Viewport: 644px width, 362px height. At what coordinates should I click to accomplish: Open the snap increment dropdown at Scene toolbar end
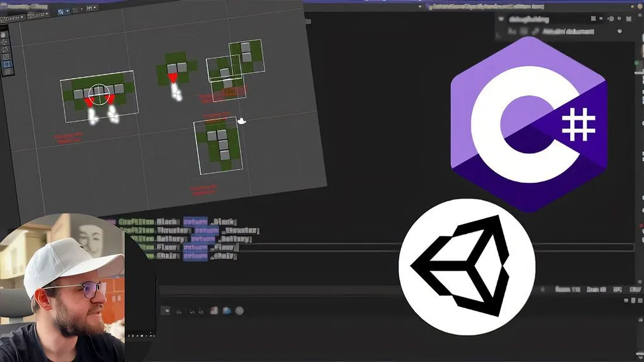(x=95, y=8)
